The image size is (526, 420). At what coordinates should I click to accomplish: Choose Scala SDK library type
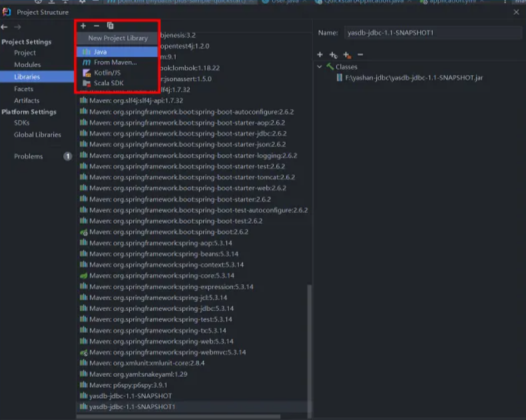(117, 83)
